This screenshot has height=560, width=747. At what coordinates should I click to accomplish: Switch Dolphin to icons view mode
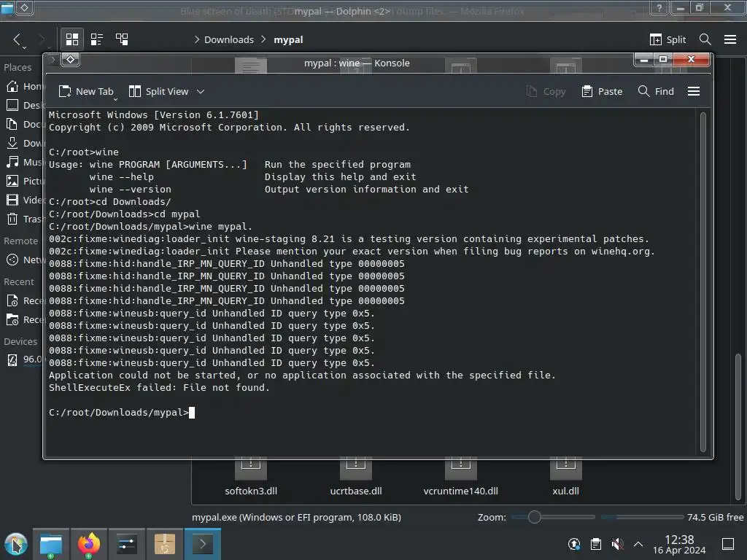click(x=72, y=39)
